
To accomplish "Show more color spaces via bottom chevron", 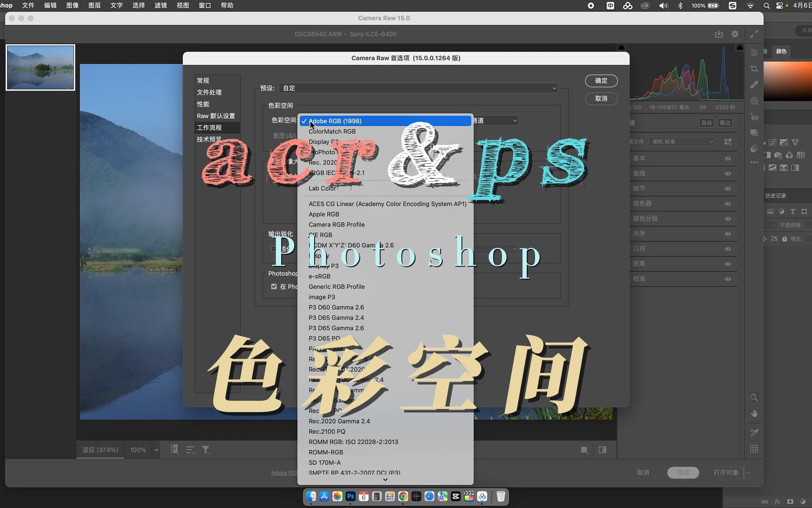I will pyautogui.click(x=385, y=480).
